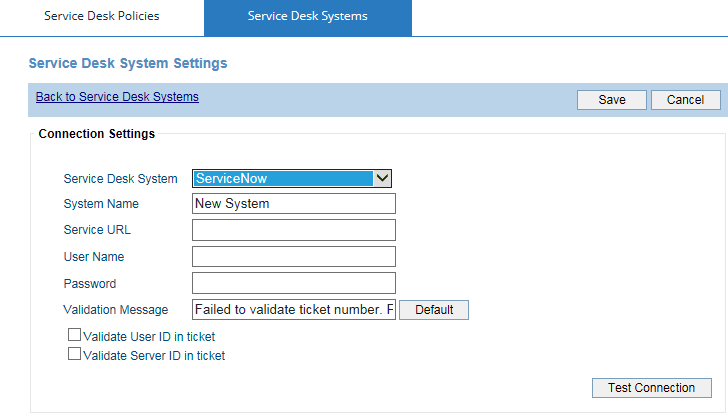Reset validation message with the Default button
Image resolution: width=728 pixels, height=415 pixels.
pyautogui.click(x=434, y=310)
